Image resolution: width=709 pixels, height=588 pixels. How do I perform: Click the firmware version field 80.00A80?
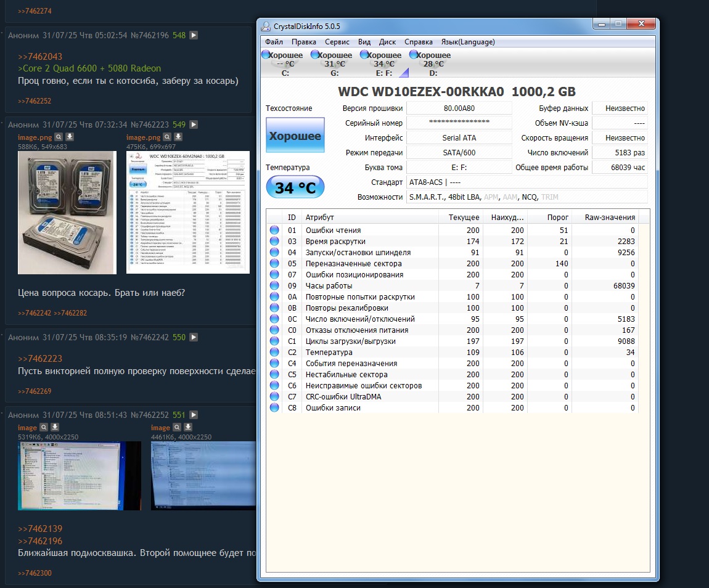(x=459, y=108)
